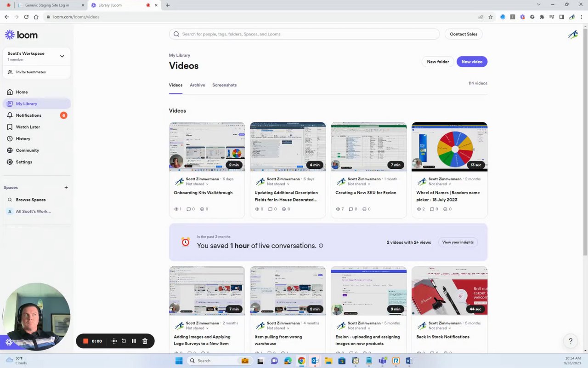
Task: Open Microsoft Word from the taskbar
Action: (409, 361)
